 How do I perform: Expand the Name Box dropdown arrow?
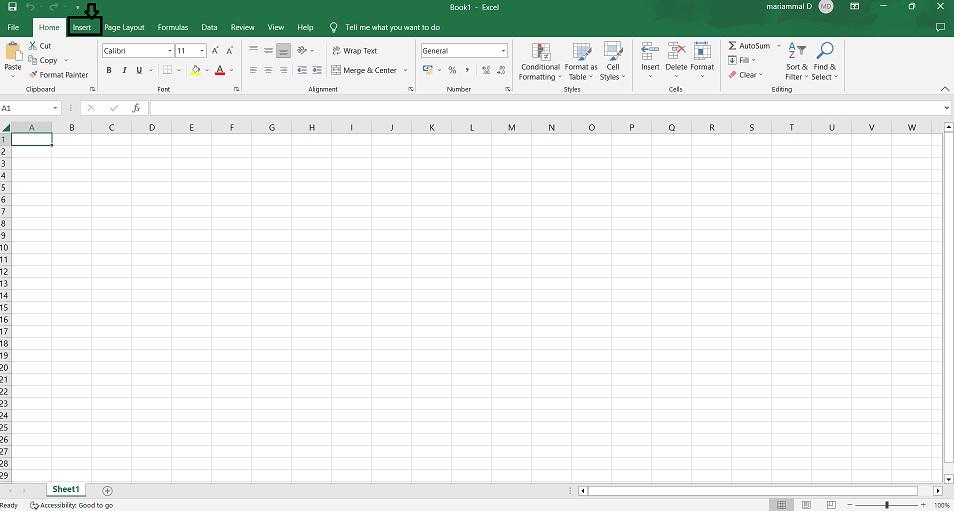55,108
